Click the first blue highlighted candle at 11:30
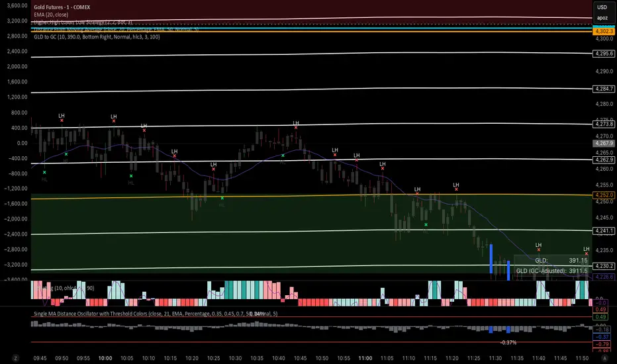The width and height of the screenshot is (617, 364). pos(491,259)
